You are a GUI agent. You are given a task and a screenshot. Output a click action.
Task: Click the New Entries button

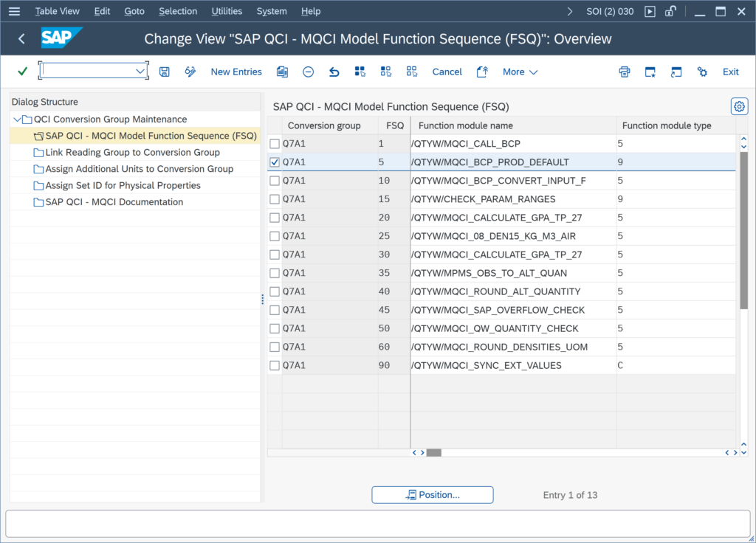click(x=236, y=72)
